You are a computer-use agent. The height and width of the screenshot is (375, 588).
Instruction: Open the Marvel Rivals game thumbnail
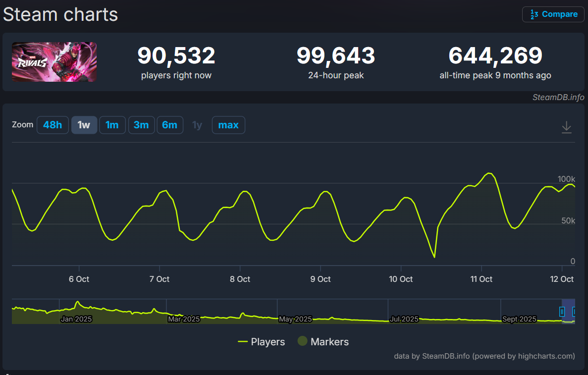[x=54, y=62]
